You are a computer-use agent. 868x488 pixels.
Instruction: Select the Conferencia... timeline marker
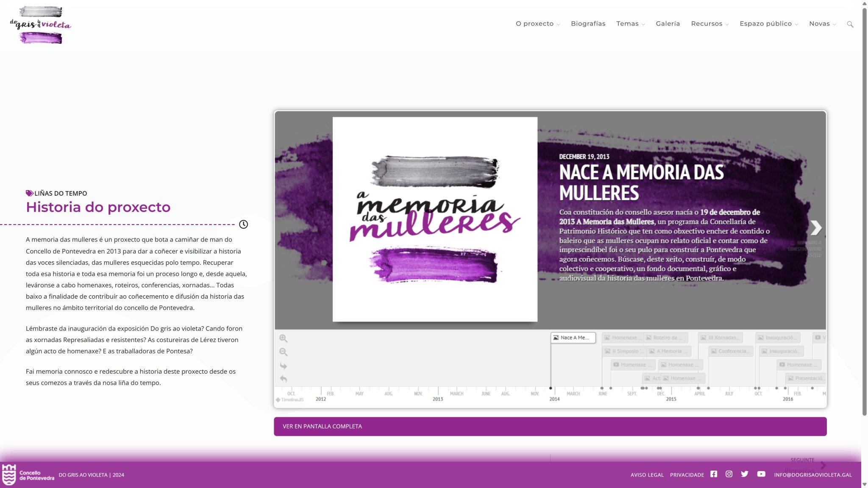point(731,351)
